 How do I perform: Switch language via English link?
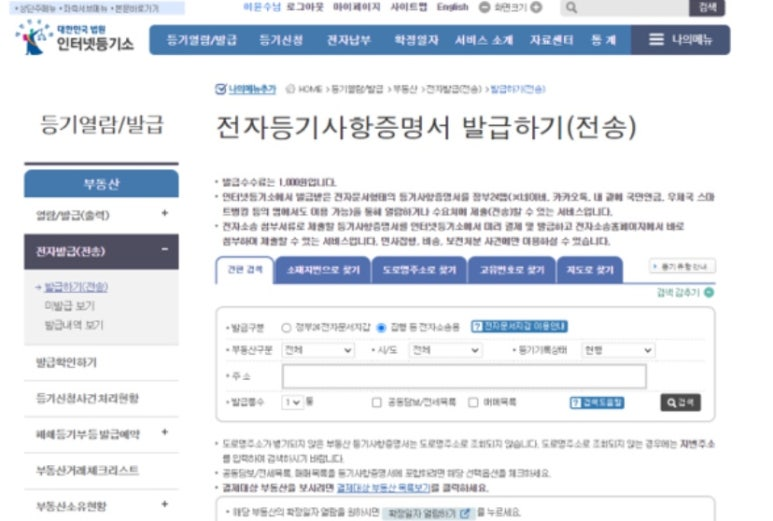click(453, 7)
